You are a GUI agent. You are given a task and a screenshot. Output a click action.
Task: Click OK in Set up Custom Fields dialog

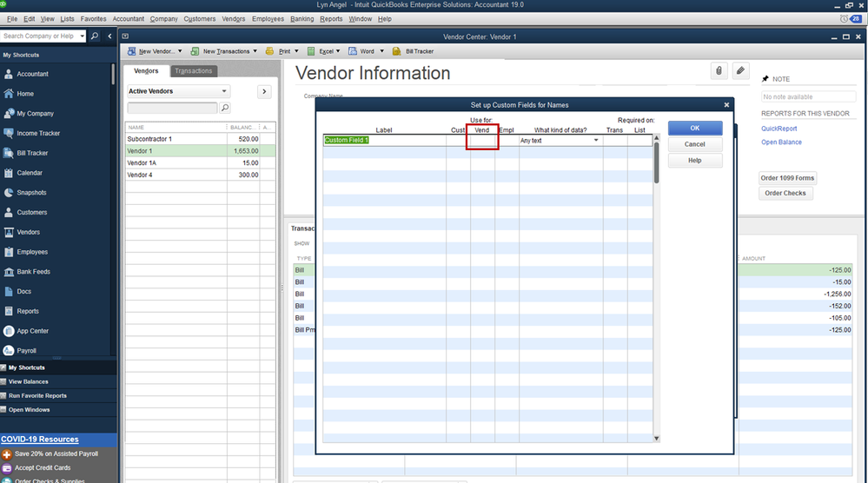695,128
